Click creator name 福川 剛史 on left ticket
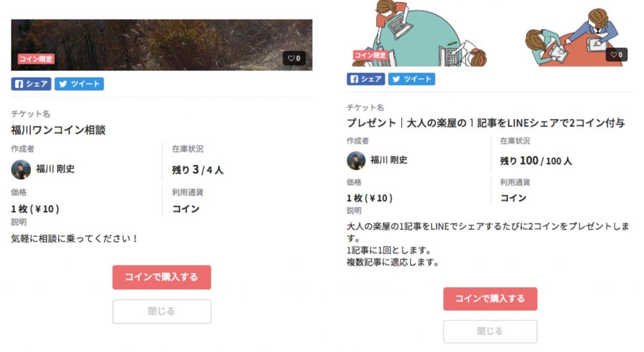Screen dimensions: 644x352 click(55, 169)
